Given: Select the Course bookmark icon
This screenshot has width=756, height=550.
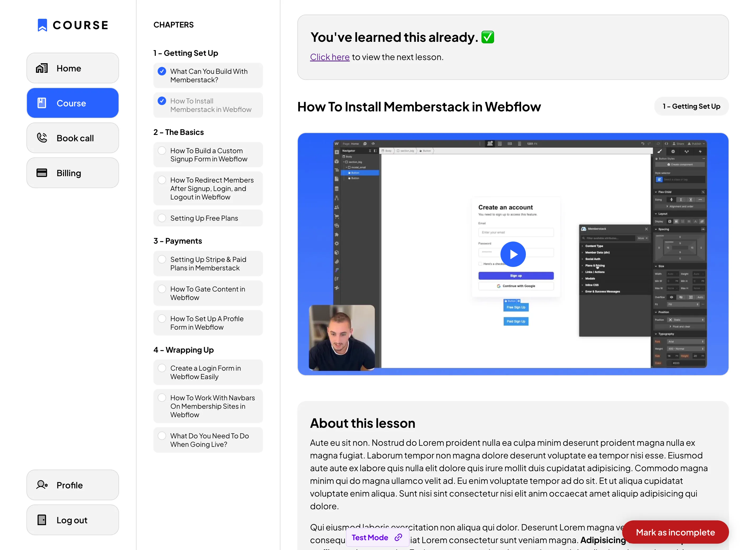Looking at the screenshot, I should click(x=42, y=103).
